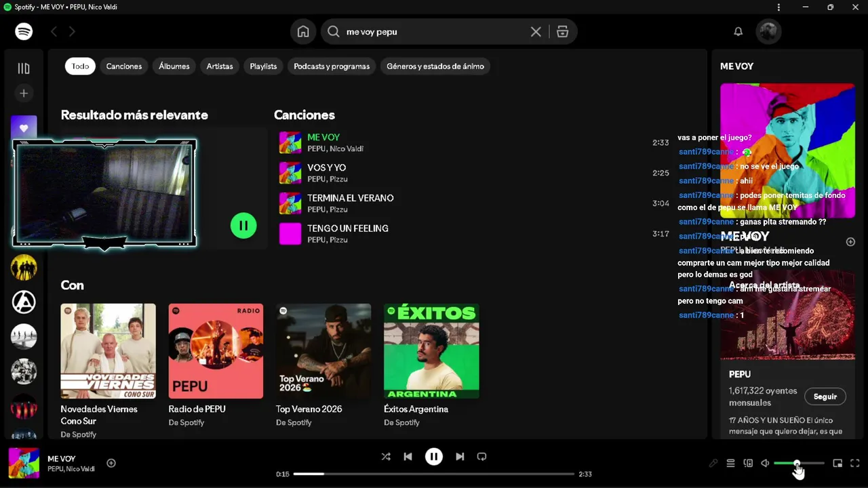
Task: Open the ME VOY album art in right panel
Action: click(x=787, y=150)
